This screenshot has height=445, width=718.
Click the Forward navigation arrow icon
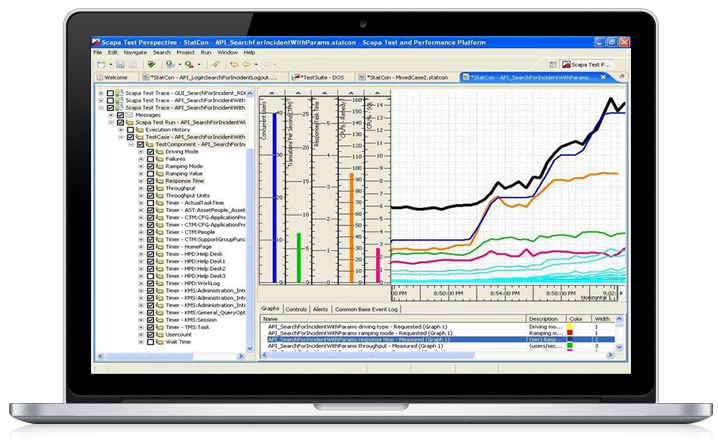pos(266,65)
